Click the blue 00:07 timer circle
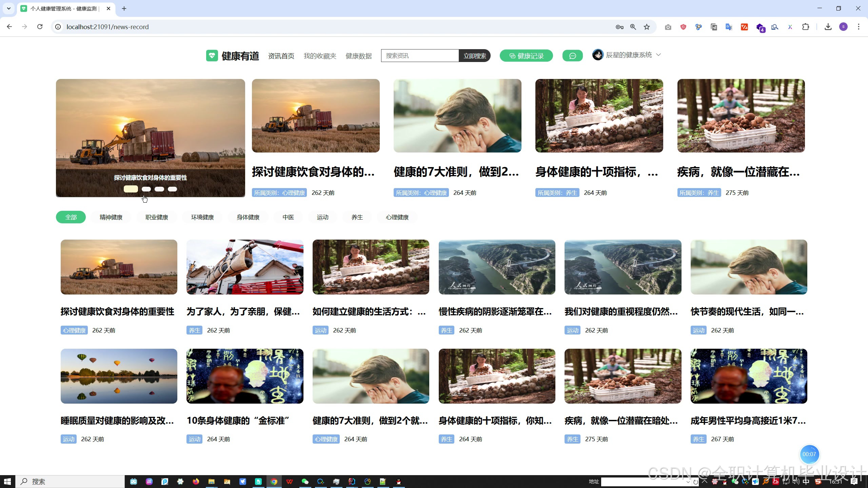The width and height of the screenshot is (868, 488). pyautogui.click(x=809, y=454)
